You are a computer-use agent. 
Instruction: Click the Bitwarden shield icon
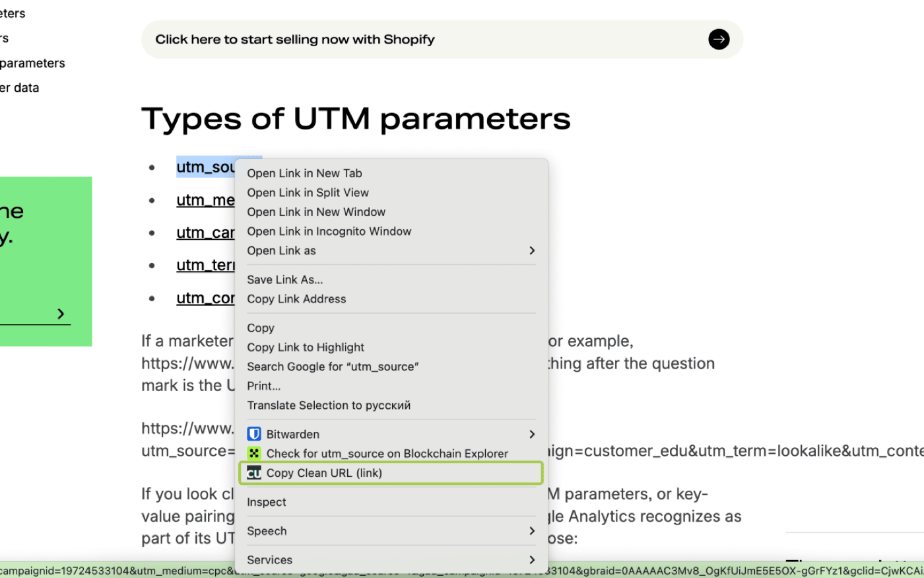(254, 434)
